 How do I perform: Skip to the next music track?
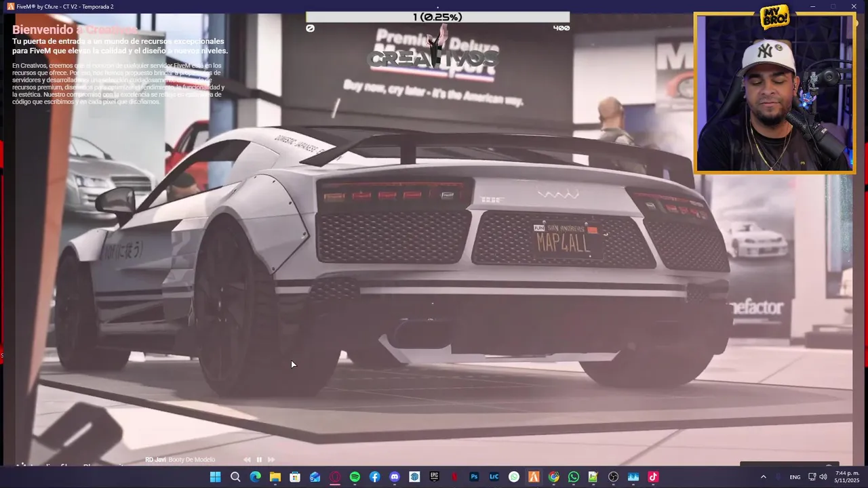(271, 460)
